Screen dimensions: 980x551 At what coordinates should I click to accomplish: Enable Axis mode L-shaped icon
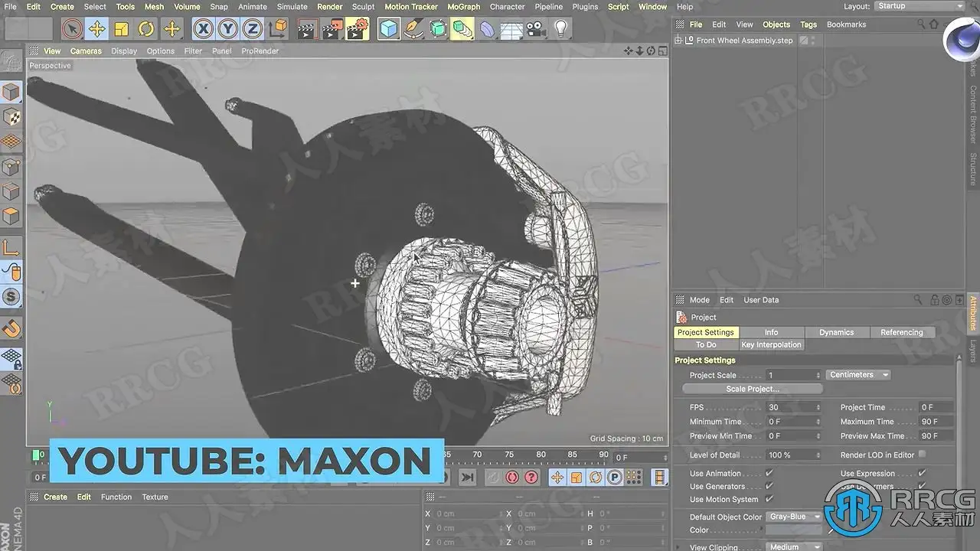coord(11,246)
